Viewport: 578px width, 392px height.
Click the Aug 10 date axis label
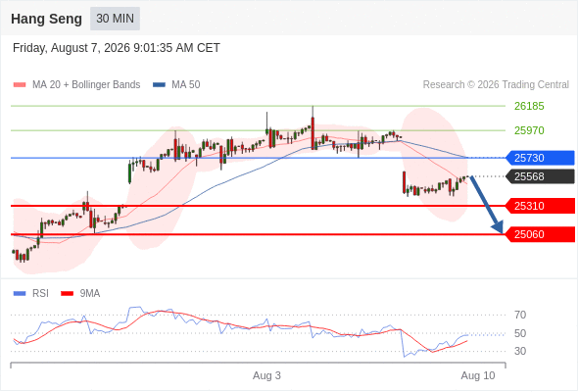coord(478,375)
